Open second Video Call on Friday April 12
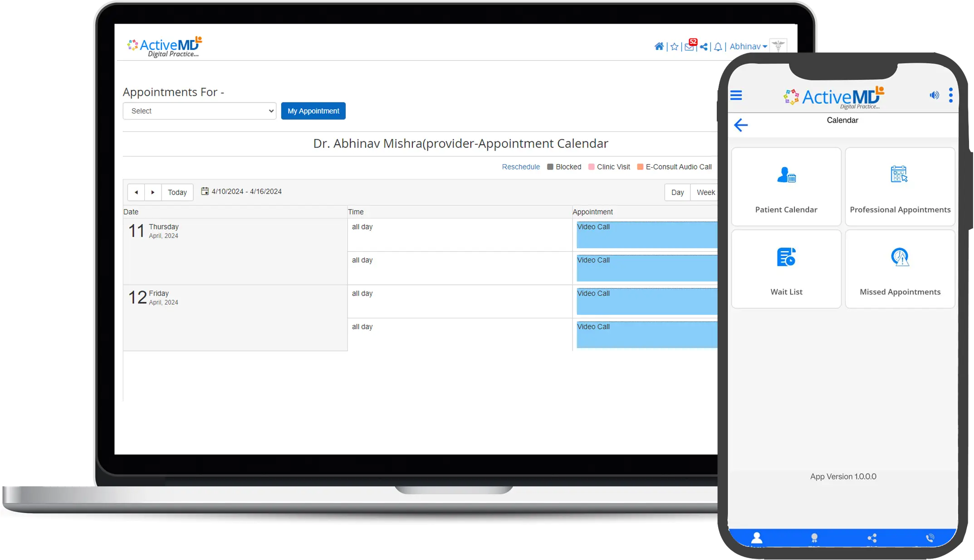The image size is (974, 560). coord(647,335)
